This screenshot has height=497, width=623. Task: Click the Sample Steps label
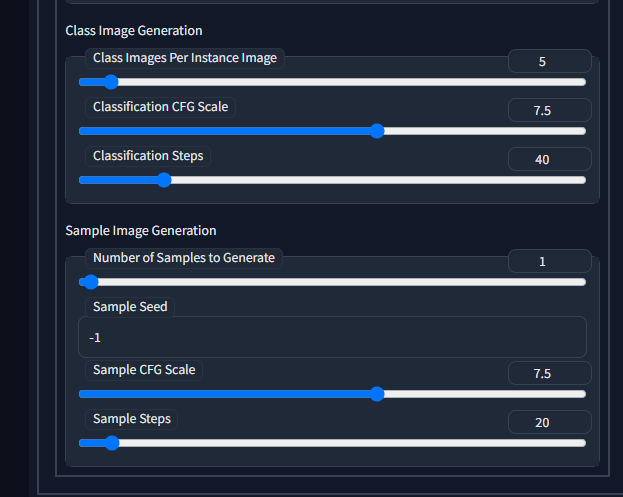132,419
